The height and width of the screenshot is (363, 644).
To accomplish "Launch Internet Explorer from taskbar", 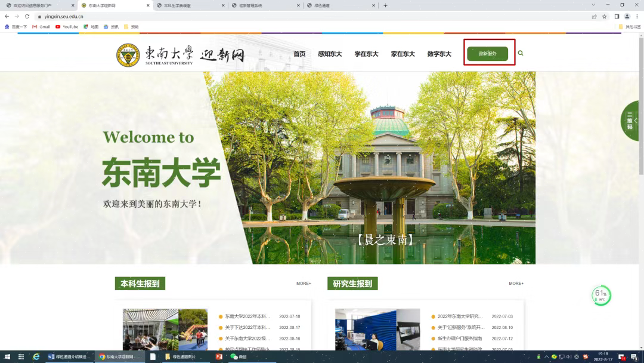I will pos(36,356).
